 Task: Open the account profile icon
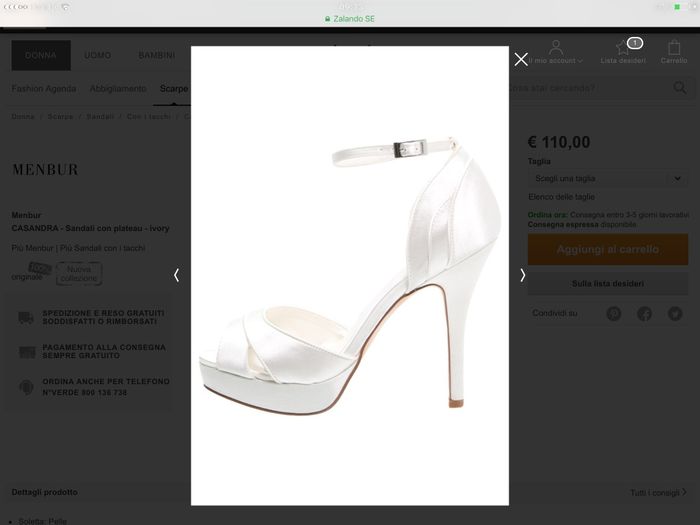(557, 48)
